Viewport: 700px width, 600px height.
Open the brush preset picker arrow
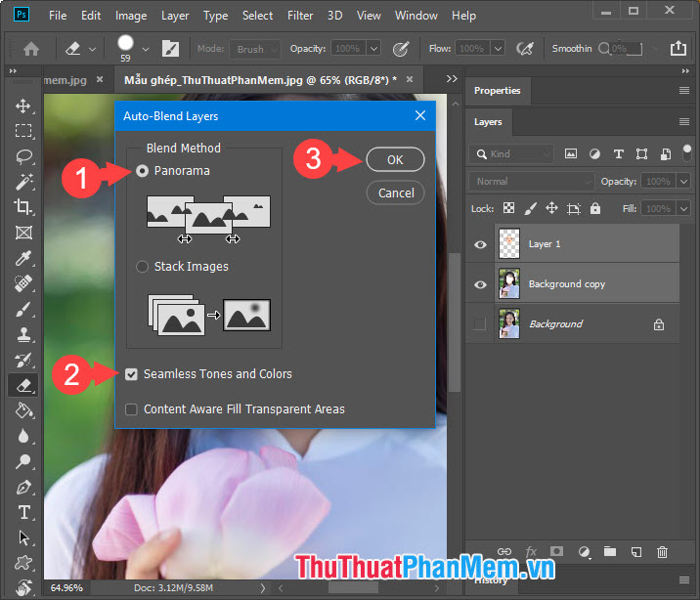(146, 49)
